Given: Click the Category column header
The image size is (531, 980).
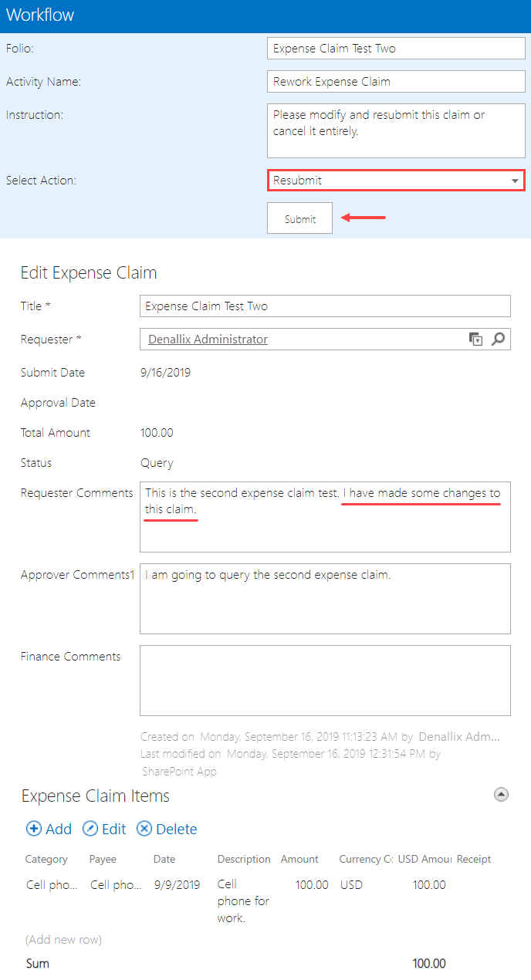Looking at the screenshot, I should tap(46, 859).
